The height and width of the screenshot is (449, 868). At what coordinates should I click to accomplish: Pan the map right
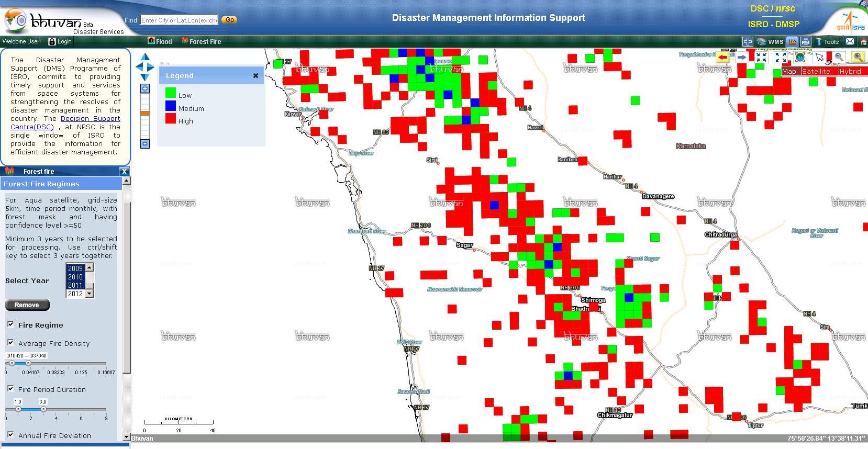[x=151, y=67]
